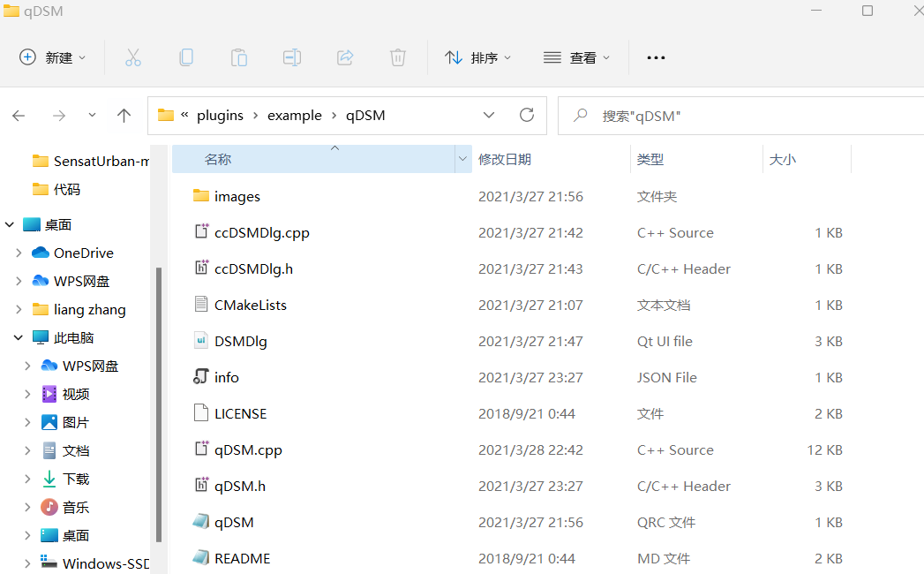Select the qDSM QRC file icon
Image resolution: width=924 pixels, height=574 pixels.
point(201,522)
